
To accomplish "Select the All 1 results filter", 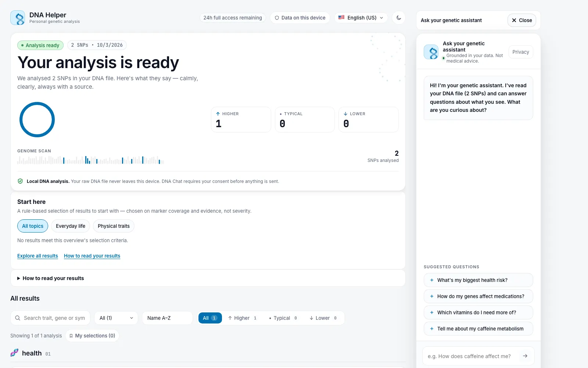I will [x=210, y=318].
